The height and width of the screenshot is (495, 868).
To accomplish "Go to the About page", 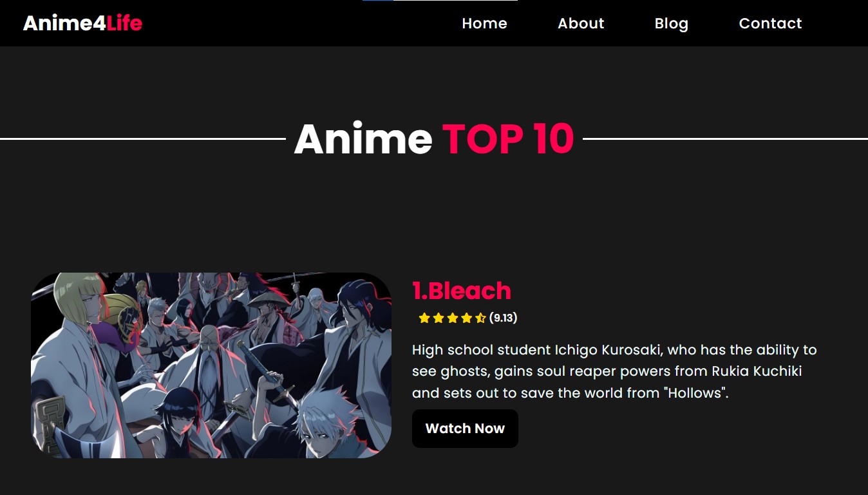I will pyautogui.click(x=581, y=23).
